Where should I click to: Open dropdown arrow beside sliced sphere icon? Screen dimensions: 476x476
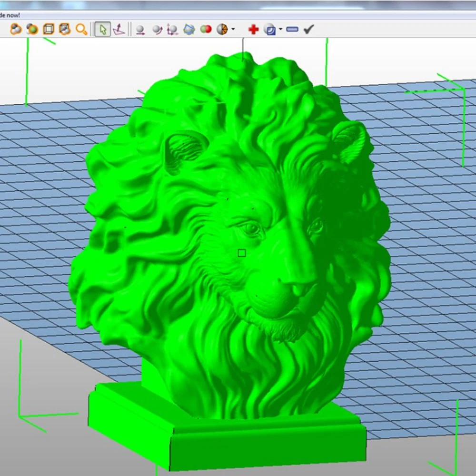(233, 29)
